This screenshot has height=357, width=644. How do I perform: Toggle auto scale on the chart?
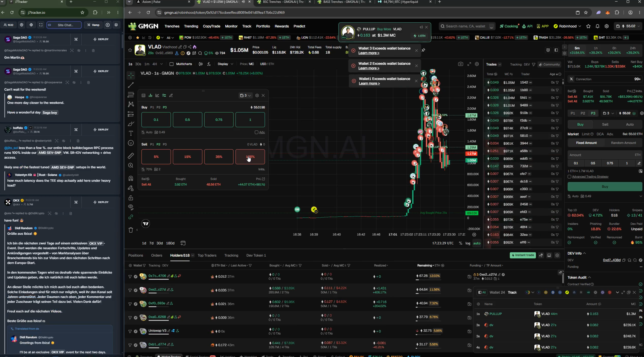(477, 243)
